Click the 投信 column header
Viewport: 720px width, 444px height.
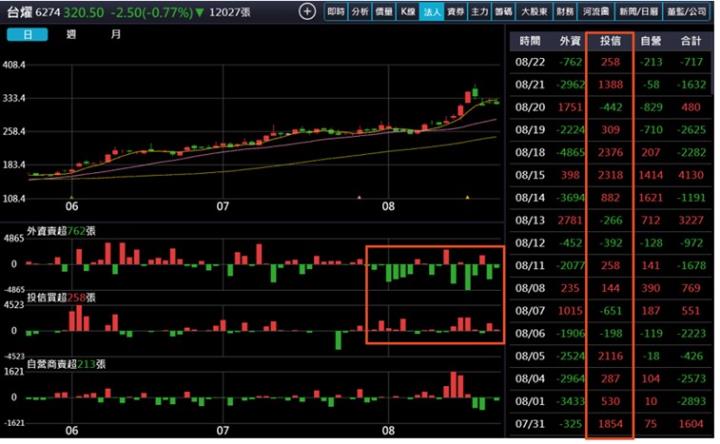pyautogui.click(x=610, y=41)
